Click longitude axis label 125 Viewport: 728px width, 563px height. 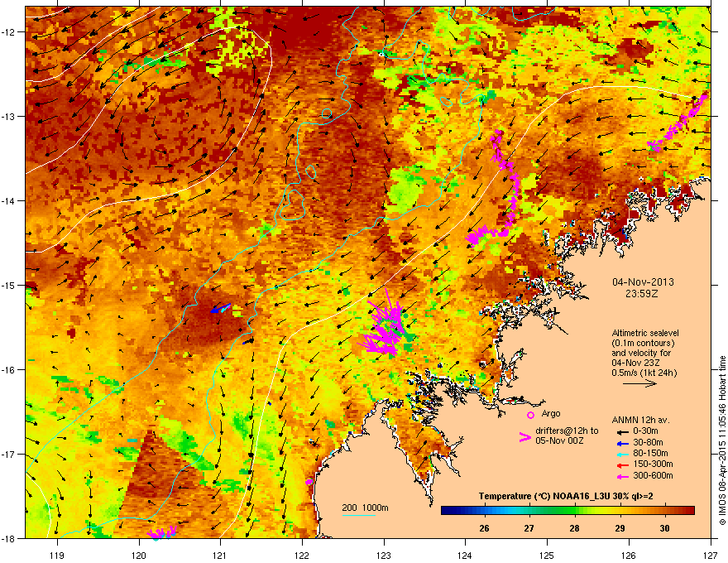click(x=547, y=555)
